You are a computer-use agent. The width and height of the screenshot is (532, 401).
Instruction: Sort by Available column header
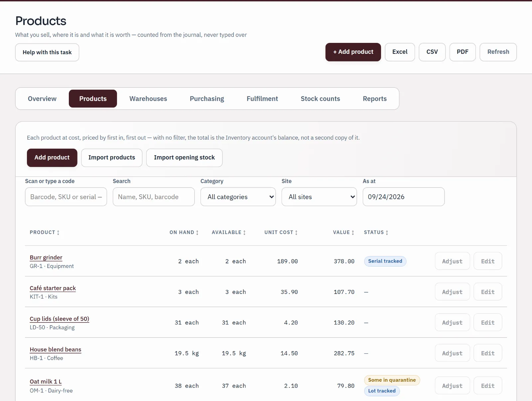[229, 232]
